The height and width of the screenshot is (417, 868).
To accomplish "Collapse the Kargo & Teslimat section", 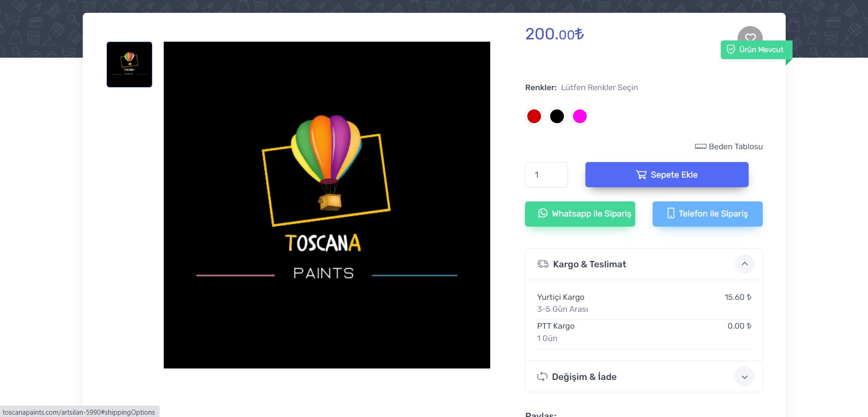I will pyautogui.click(x=745, y=264).
